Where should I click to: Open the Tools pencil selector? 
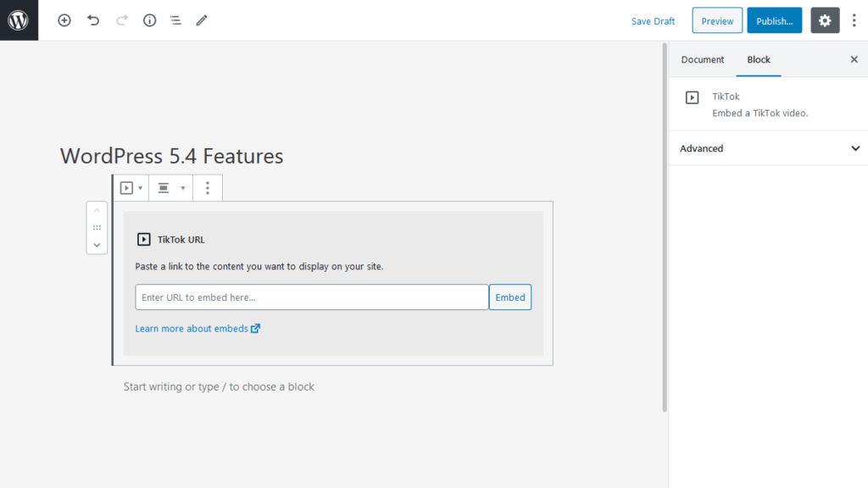pos(202,20)
